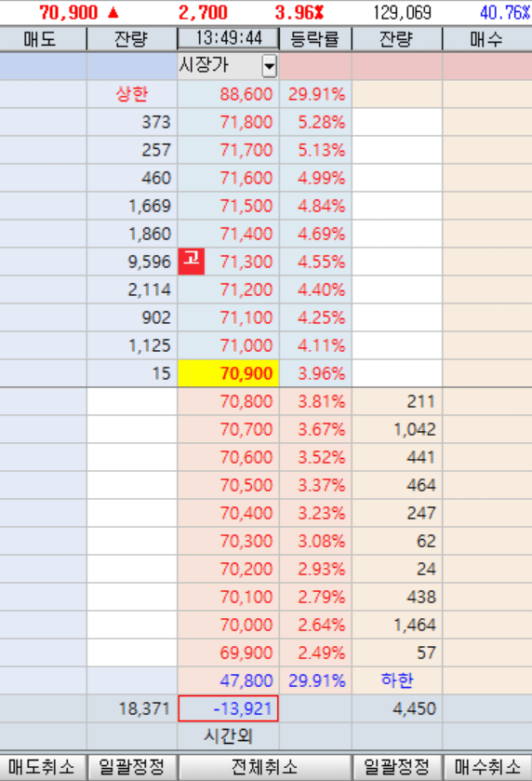Screen dimensions: 532x781
Task: Select ask price 71,300
Action: [x=246, y=262]
